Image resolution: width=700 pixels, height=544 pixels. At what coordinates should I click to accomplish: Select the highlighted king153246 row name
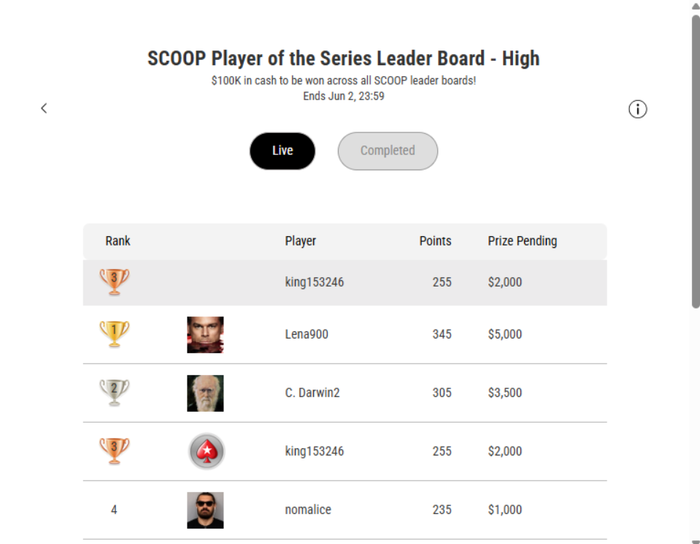click(314, 282)
